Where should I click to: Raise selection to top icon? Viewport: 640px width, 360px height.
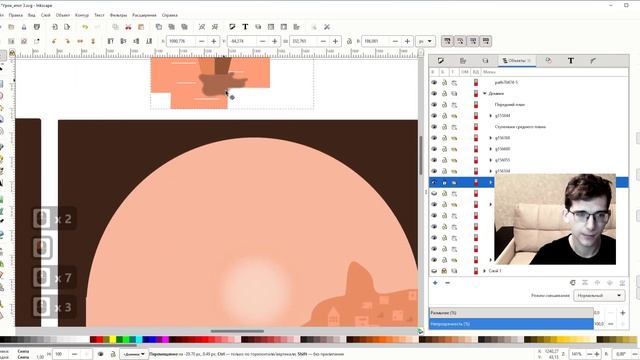(x=110, y=41)
